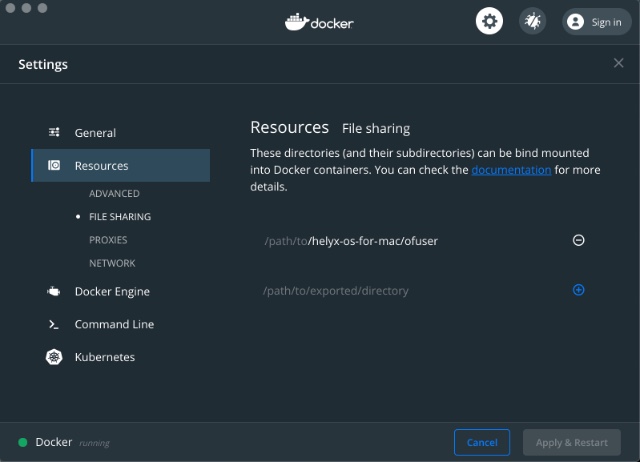
Task: Click the Docker running status text
Action: tap(72, 442)
